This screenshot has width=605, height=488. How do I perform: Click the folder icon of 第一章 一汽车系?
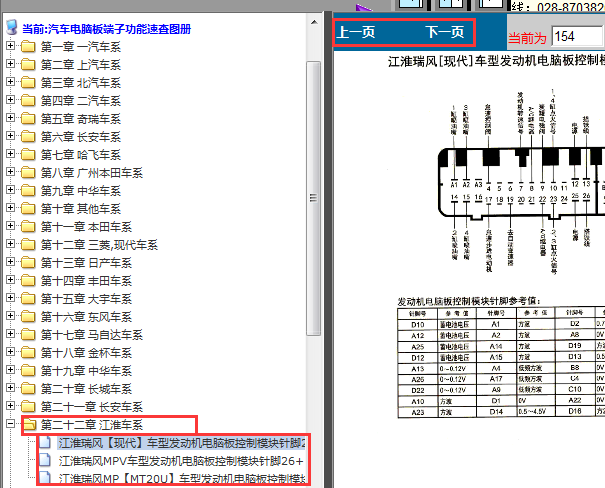pos(28,47)
